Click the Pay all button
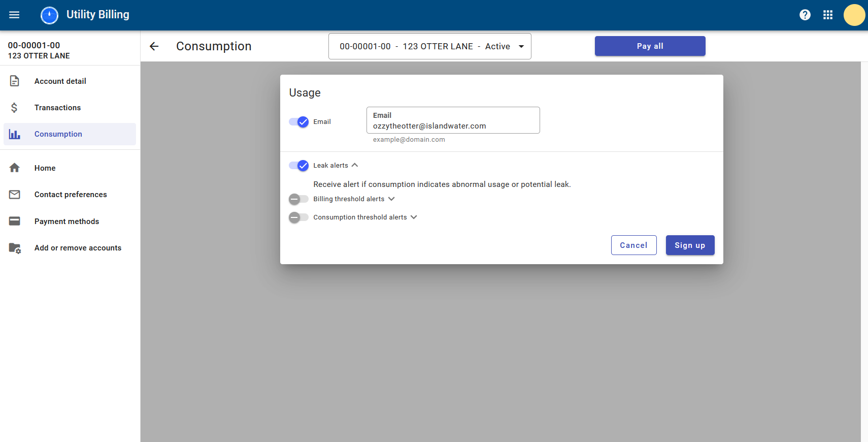This screenshot has width=868, height=442. pos(650,46)
